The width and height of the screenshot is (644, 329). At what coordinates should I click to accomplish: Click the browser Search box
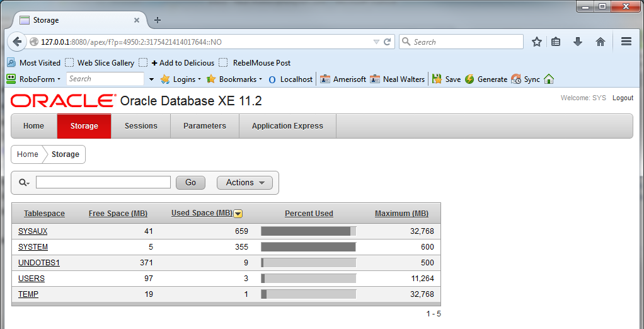pyautogui.click(x=461, y=42)
